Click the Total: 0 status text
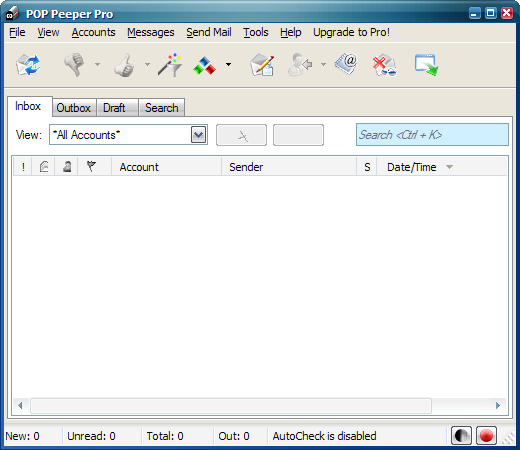 click(x=165, y=436)
